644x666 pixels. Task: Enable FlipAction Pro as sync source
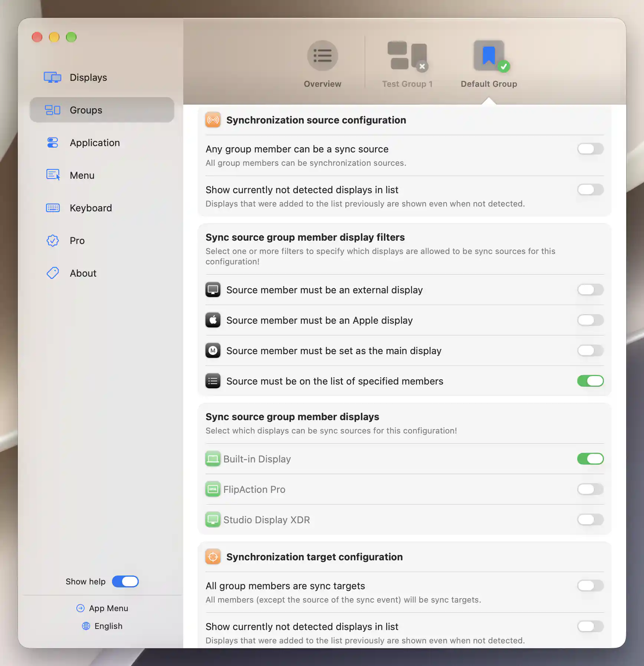(590, 489)
